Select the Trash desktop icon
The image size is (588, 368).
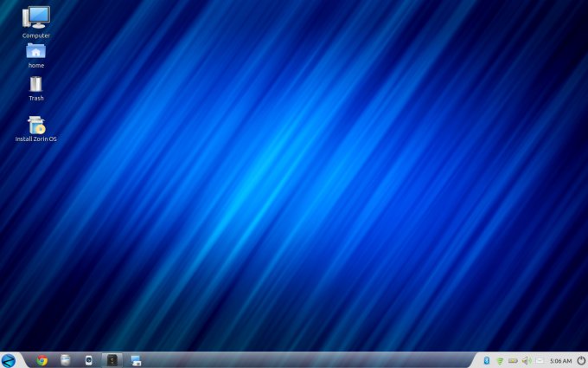36,84
